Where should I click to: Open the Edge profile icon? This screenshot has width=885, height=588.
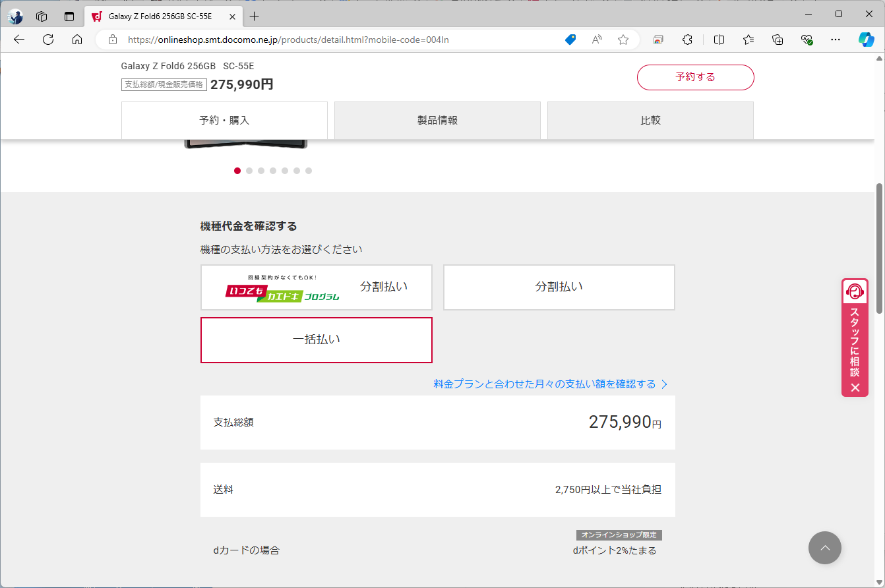15,16
